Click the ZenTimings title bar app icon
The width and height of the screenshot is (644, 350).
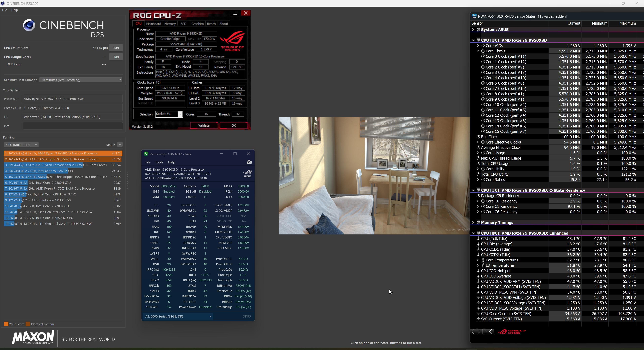point(146,154)
